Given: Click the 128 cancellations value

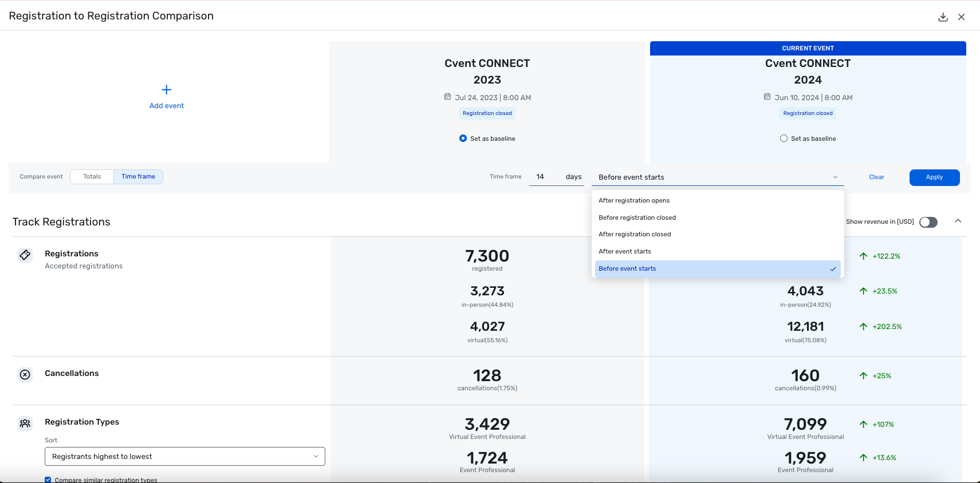Looking at the screenshot, I should [x=487, y=375].
